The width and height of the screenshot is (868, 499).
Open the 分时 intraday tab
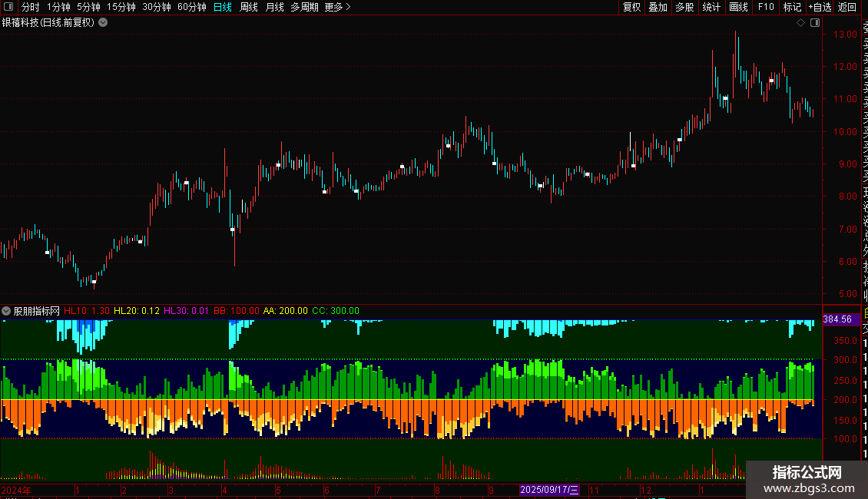coord(30,7)
